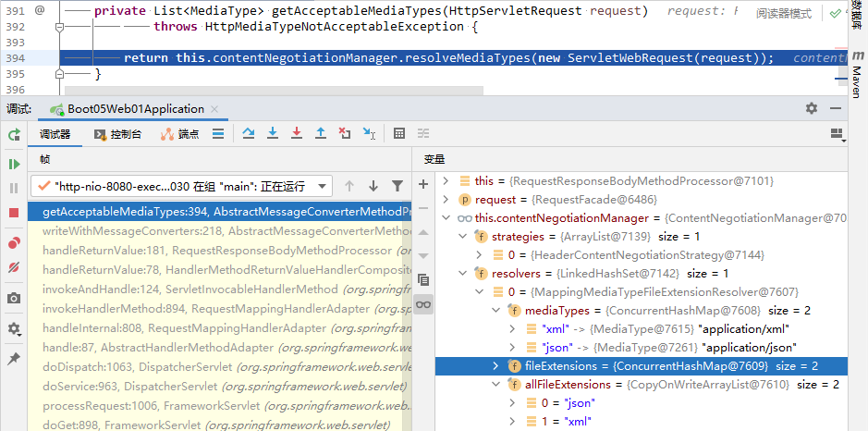The height and width of the screenshot is (431, 868).
Task: Duplicate the selected watch
Action: click(423, 279)
